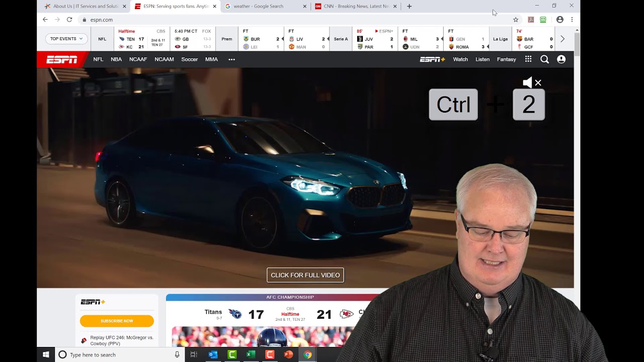Open the Adobe Acrobat PDF extension
644x362 pixels.
[x=530, y=20]
